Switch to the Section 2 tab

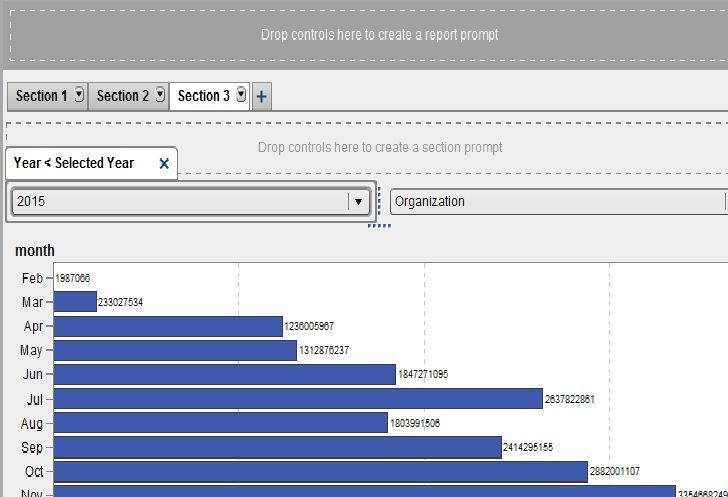point(123,96)
